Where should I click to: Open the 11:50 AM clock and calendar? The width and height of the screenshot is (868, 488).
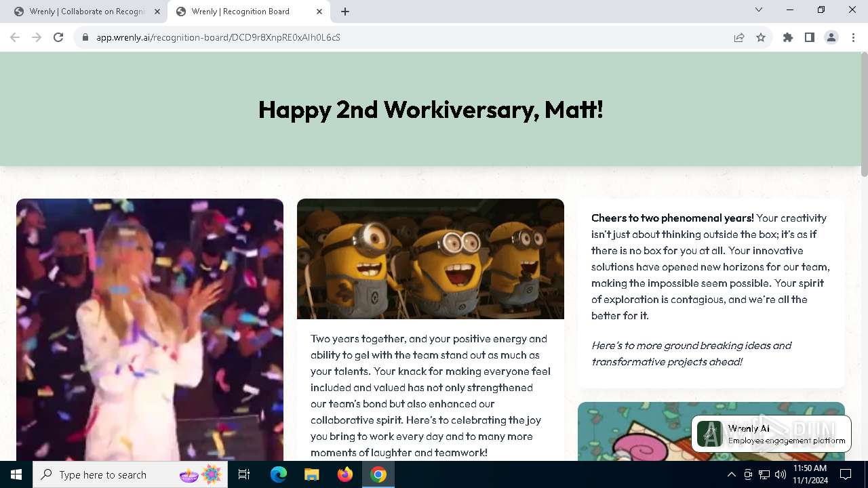[810, 474]
